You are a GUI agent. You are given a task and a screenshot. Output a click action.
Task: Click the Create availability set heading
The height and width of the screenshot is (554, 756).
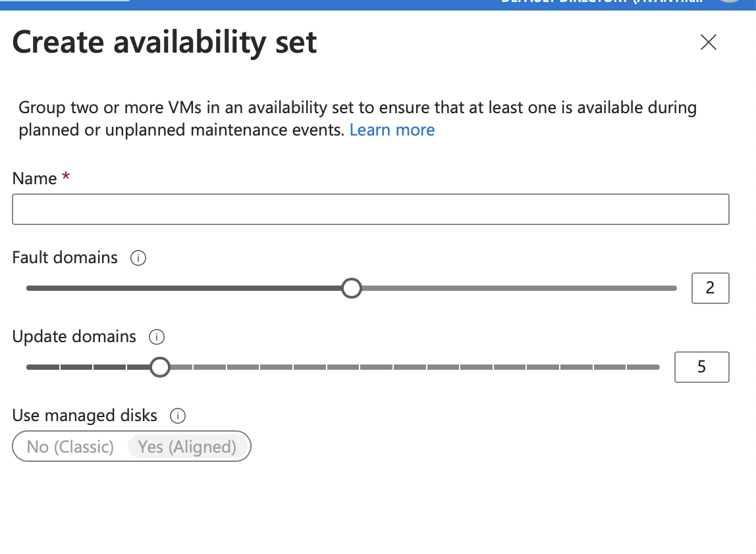click(x=165, y=43)
